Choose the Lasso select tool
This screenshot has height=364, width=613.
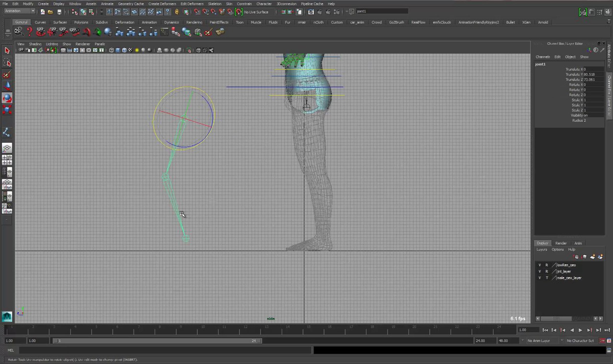click(x=7, y=63)
